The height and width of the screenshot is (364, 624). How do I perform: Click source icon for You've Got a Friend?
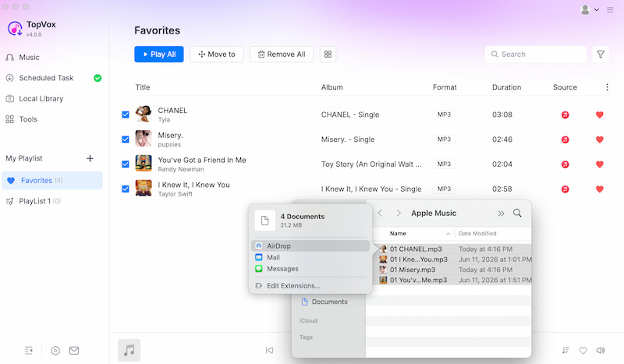(565, 164)
